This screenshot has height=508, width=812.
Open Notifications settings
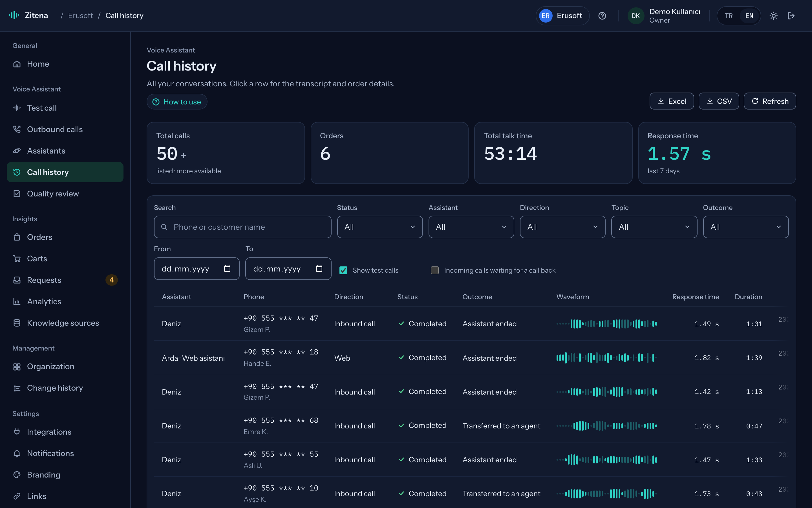click(x=65, y=453)
